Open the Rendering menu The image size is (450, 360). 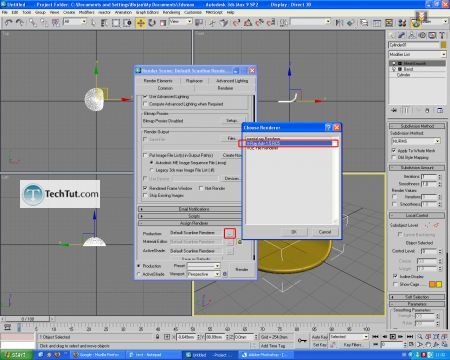171,12
